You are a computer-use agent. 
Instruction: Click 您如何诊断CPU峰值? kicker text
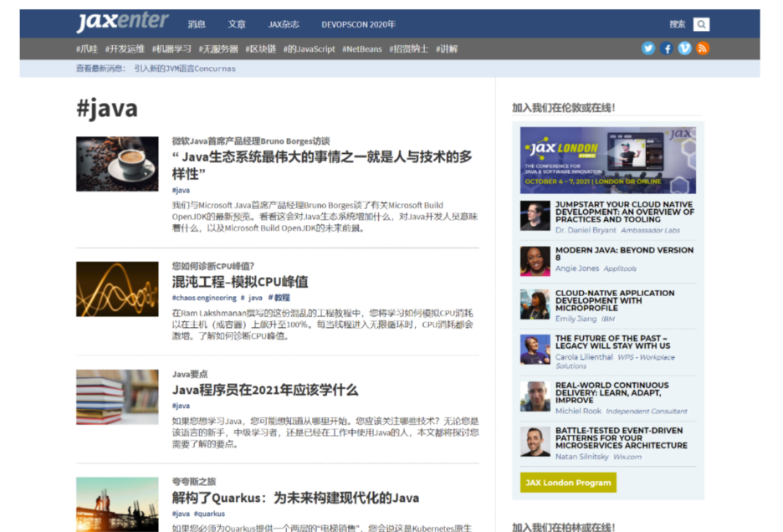pos(213,266)
